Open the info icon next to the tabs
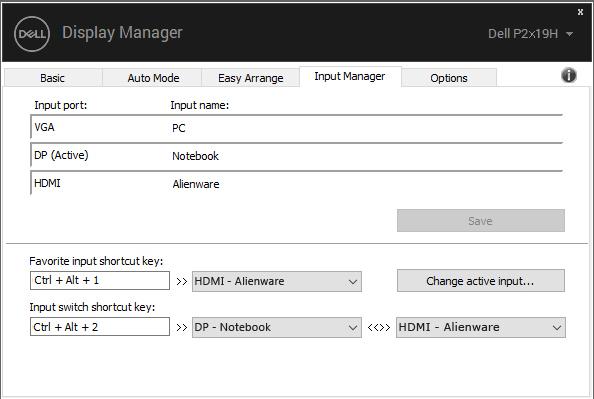Image resolution: width=594 pixels, height=399 pixels. pyautogui.click(x=569, y=75)
